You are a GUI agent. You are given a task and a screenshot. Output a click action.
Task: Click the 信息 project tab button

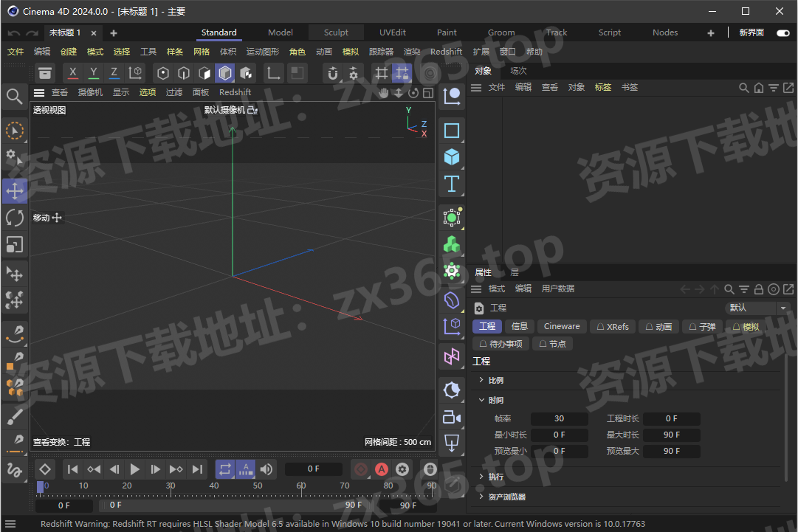(519, 327)
